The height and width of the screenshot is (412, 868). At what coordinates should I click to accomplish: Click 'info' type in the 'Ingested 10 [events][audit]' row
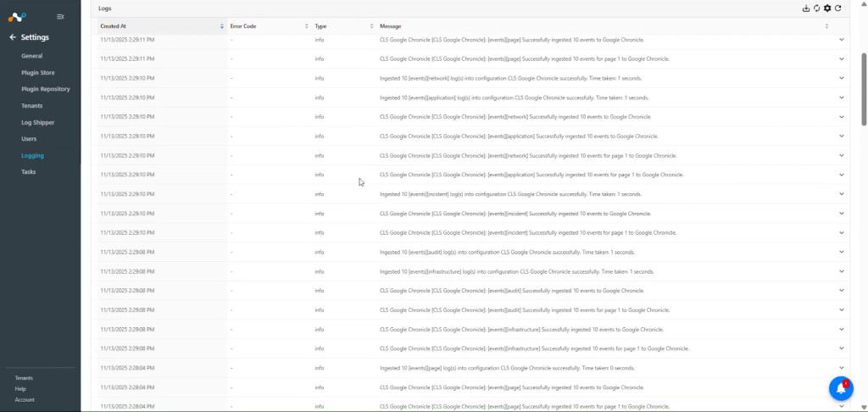click(320, 252)
